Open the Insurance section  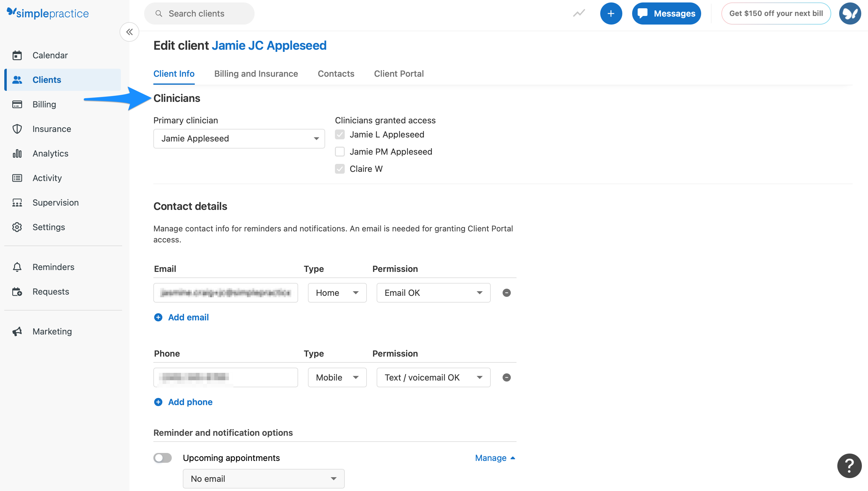tap(52, 129)
